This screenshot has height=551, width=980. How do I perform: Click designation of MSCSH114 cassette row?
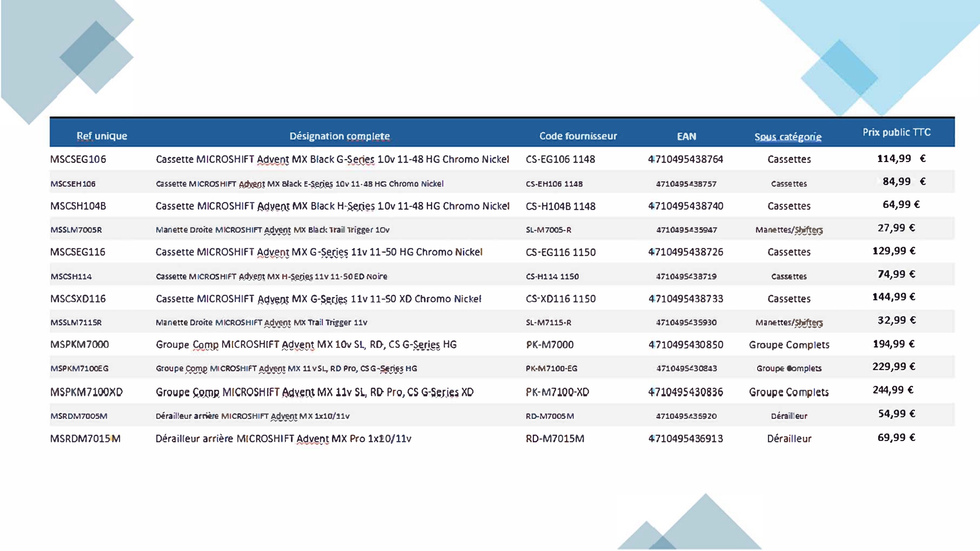(271, 277)
